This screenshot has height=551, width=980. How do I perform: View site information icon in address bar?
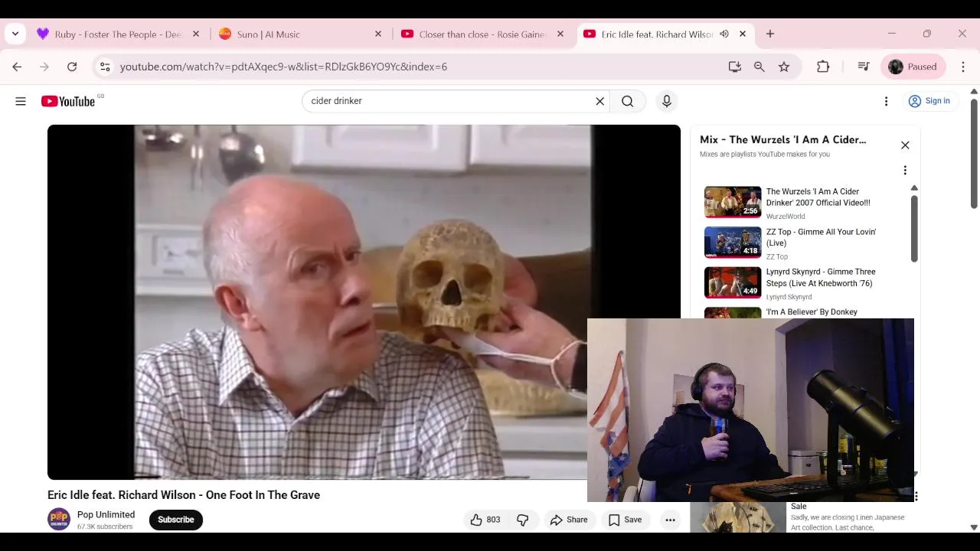click(x=105, y=67)
